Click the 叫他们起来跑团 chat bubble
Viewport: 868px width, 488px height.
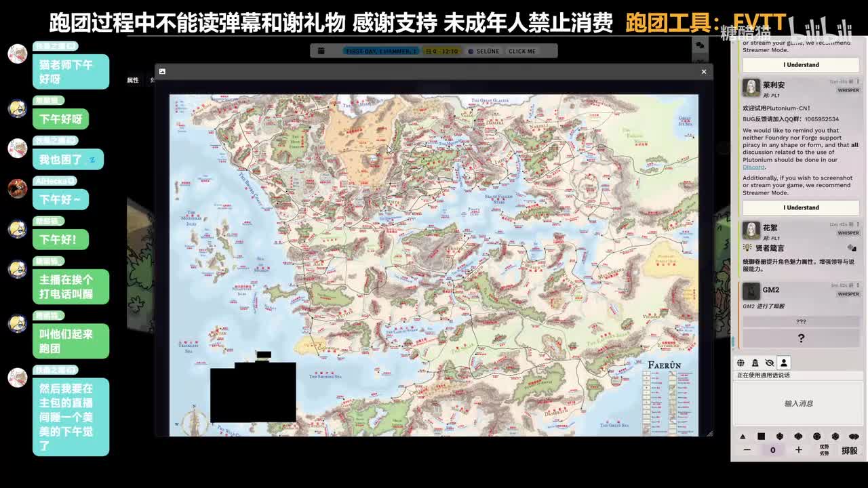pos(71,341)
